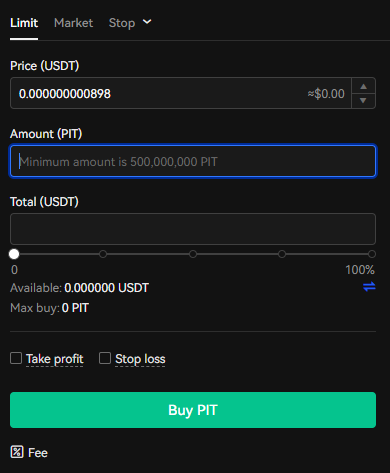Click the Fee percent icon
Viewport: 390px width, 473px height.
pyautogui.click(x=17, y=452)
